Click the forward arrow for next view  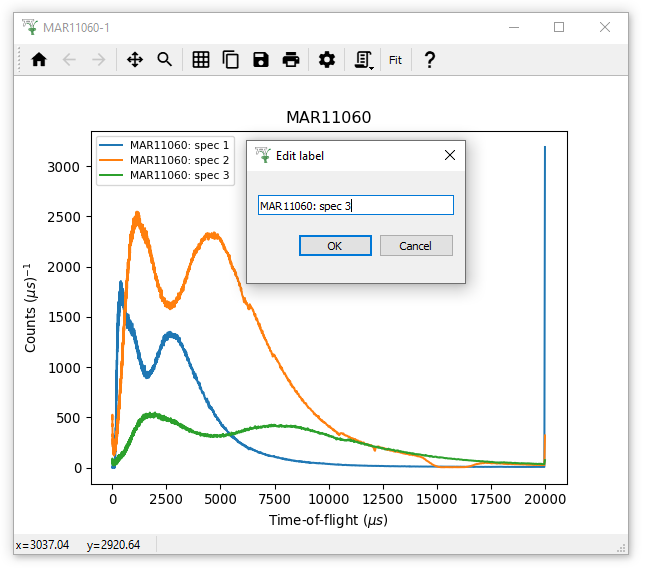coord(98,60)
